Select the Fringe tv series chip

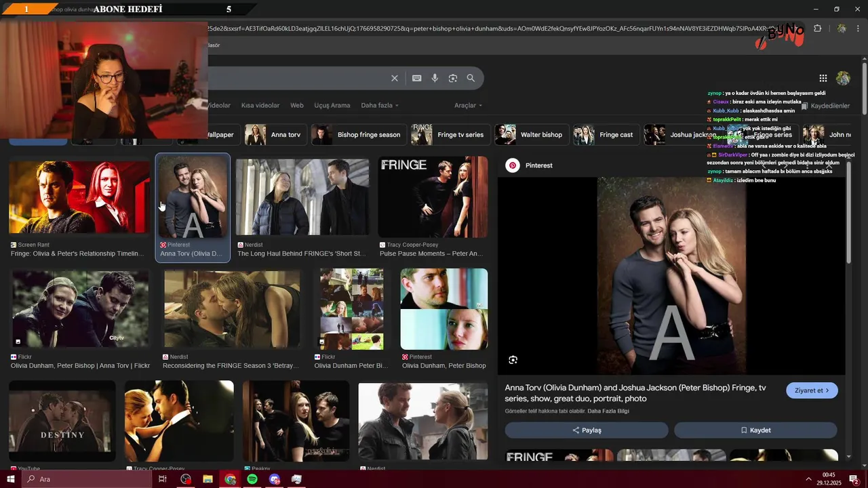click(x=450, y=135)
